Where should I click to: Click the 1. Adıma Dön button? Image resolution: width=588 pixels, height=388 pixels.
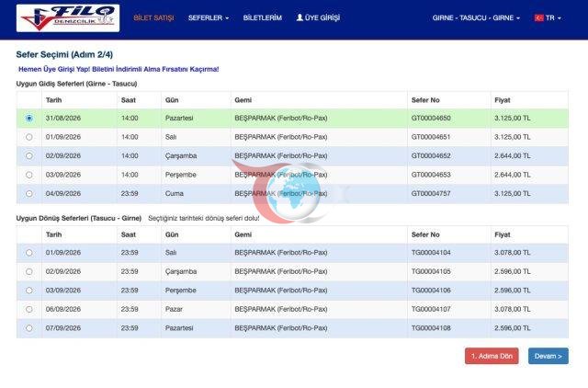(x=492, y=356)
